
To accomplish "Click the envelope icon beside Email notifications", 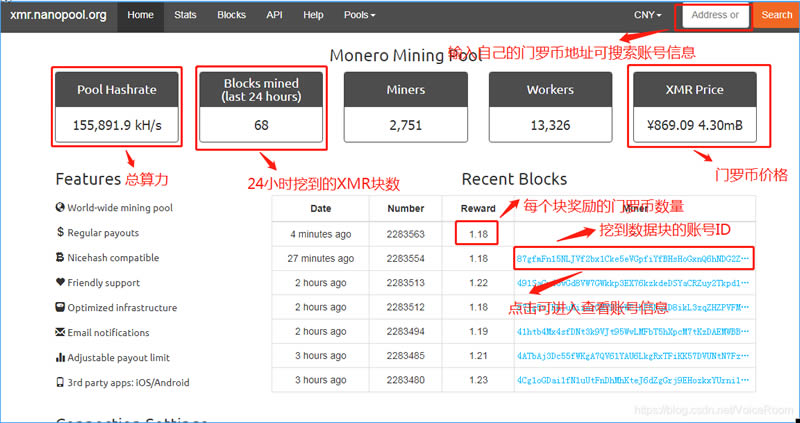I will [x=60, y=333].
